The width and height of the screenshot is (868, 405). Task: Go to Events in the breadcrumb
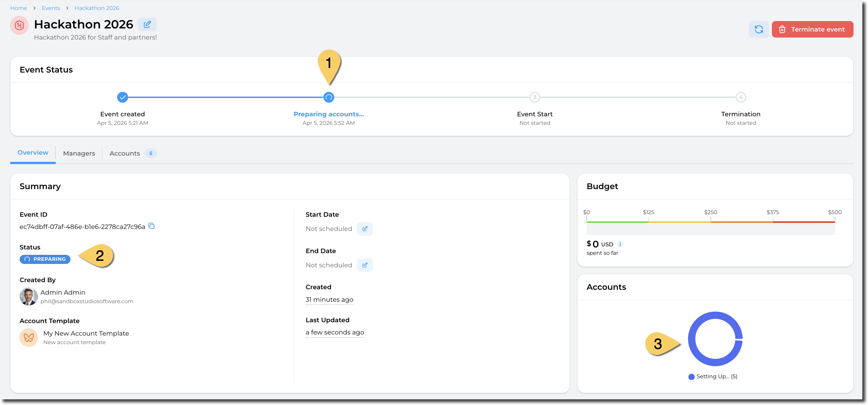click(x=51, y=8)
